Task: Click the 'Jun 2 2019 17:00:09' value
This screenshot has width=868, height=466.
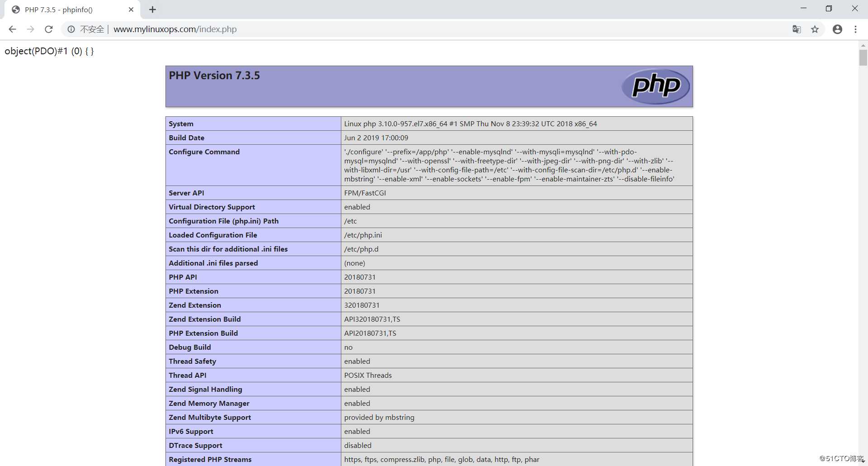Action: tap(376, 138)
